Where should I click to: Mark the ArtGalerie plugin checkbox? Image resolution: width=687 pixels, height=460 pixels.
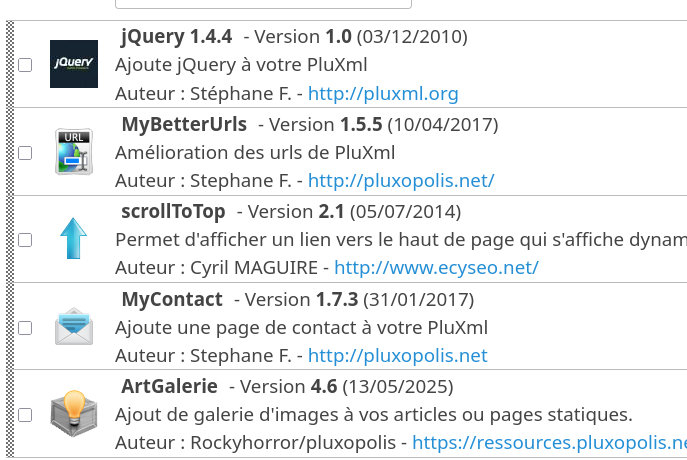[x=25, y=415]
